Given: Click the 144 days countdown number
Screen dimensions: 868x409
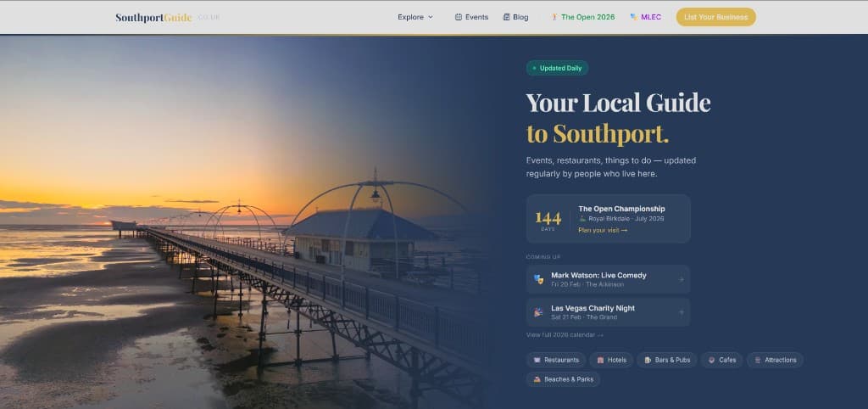Looking at the screenshot, I should click(x=548, y=218).
